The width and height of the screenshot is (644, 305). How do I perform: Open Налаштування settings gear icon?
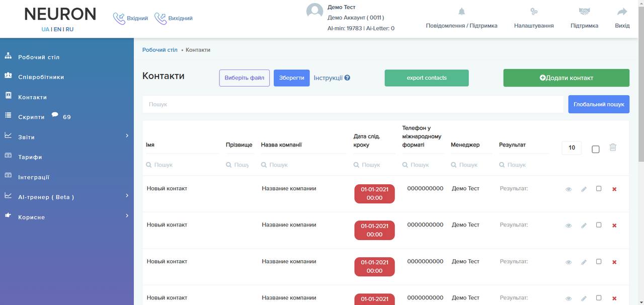coord(534,12)
